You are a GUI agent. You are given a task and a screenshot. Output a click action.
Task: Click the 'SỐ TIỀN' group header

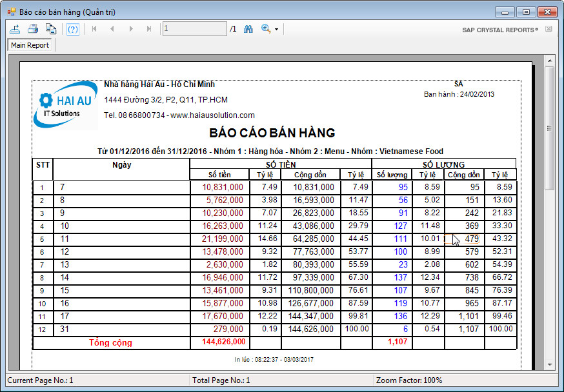click(281, 164)
